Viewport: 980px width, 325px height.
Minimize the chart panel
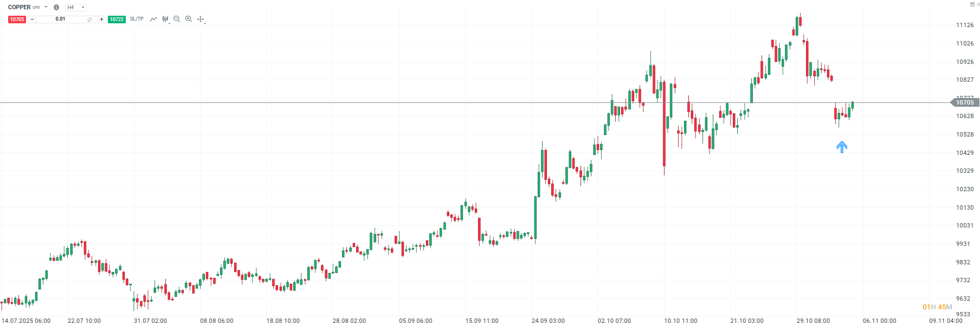[972, 4]
